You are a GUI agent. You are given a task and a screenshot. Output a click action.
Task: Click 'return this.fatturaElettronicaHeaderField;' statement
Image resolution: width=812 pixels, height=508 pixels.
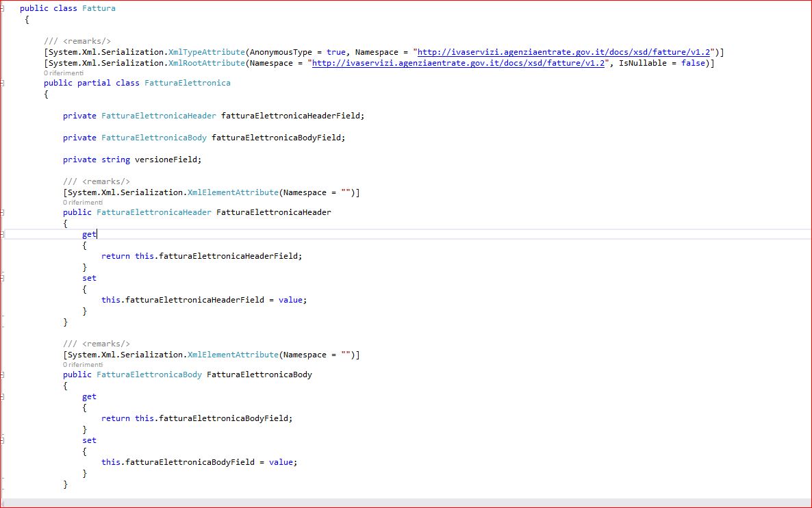tap(201, 256)
